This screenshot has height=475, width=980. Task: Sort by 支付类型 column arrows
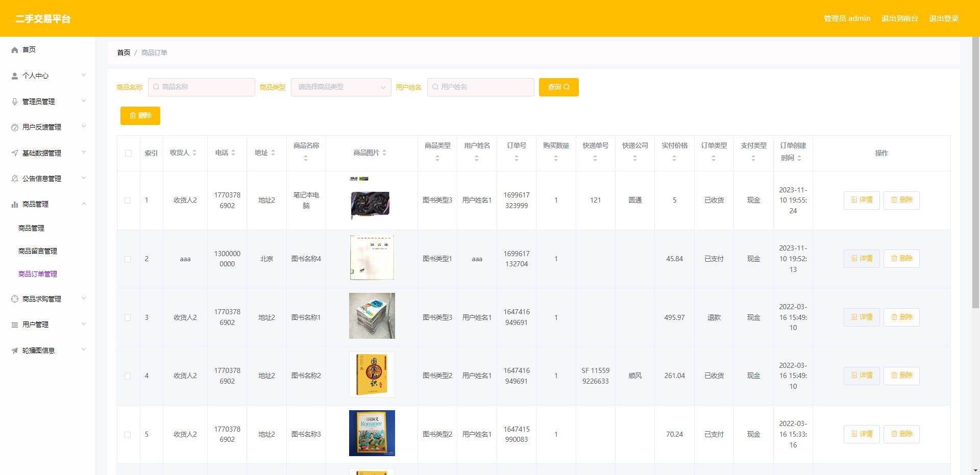point(753,158)
